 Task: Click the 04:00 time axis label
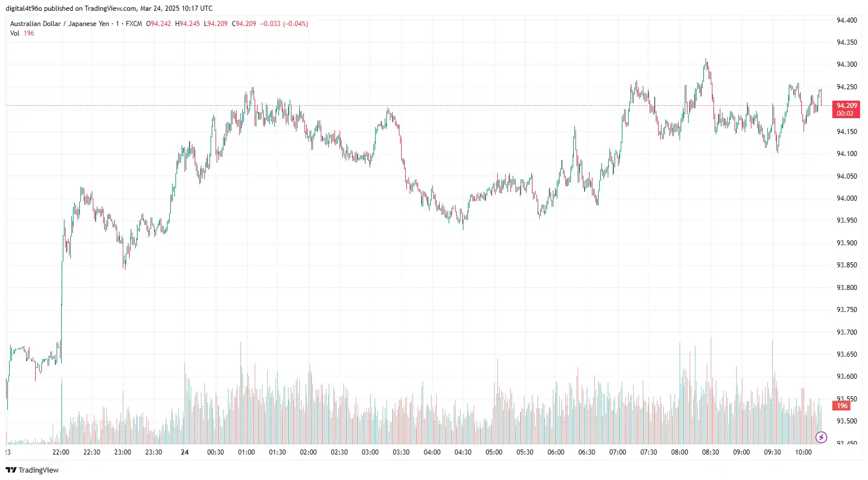(432, 452)
